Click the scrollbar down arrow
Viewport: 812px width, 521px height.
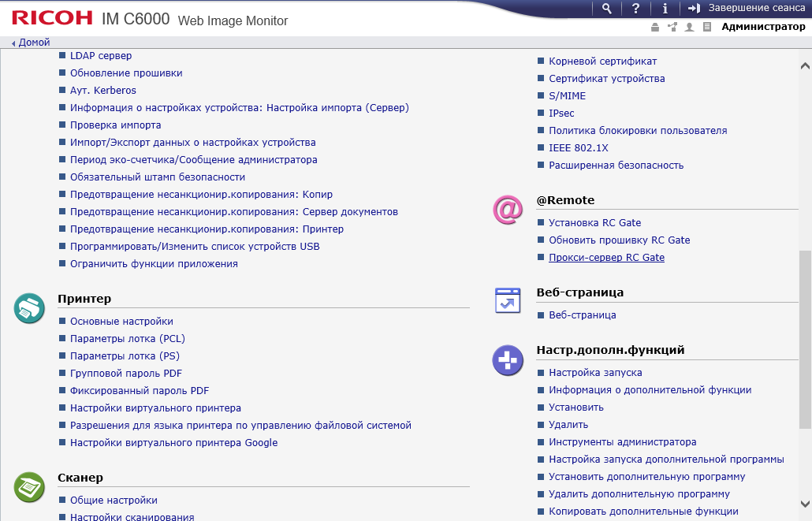(805, 504)
